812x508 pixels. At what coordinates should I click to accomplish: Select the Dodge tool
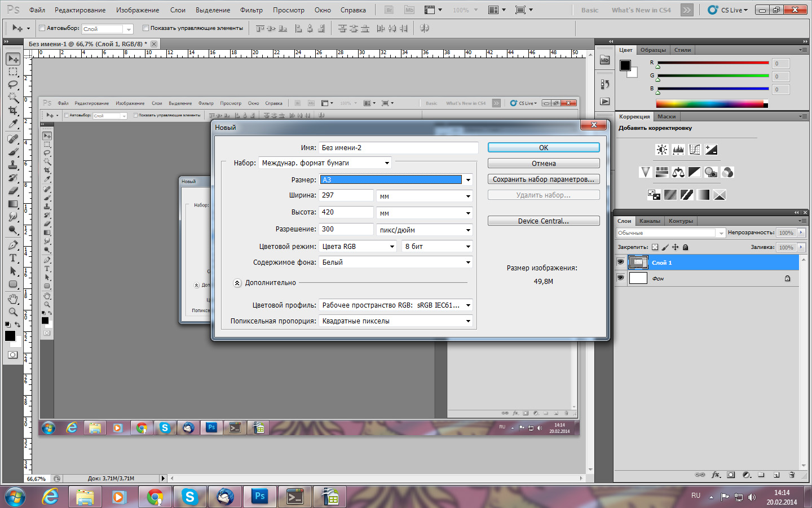click(13, 230)
